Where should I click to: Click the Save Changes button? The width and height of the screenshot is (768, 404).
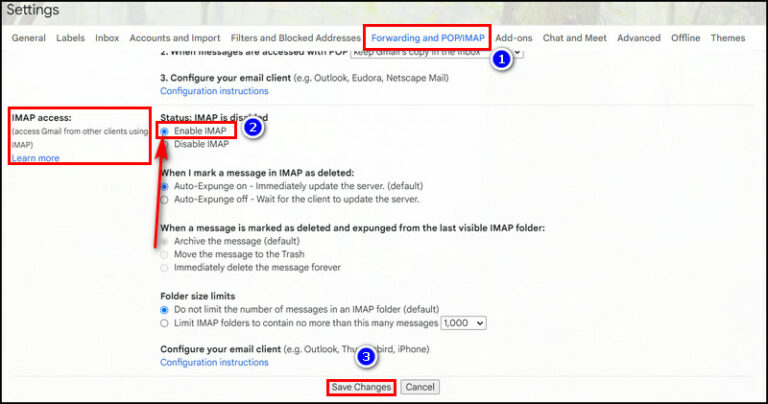pos(361,387)
